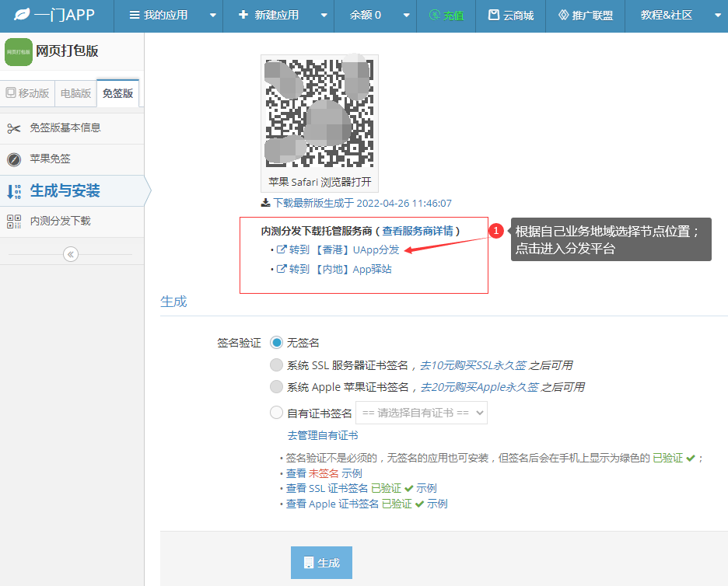Open the 请选择自有证书 dropdown
This screenshot has width=728, height=586.
pos(422,413)
